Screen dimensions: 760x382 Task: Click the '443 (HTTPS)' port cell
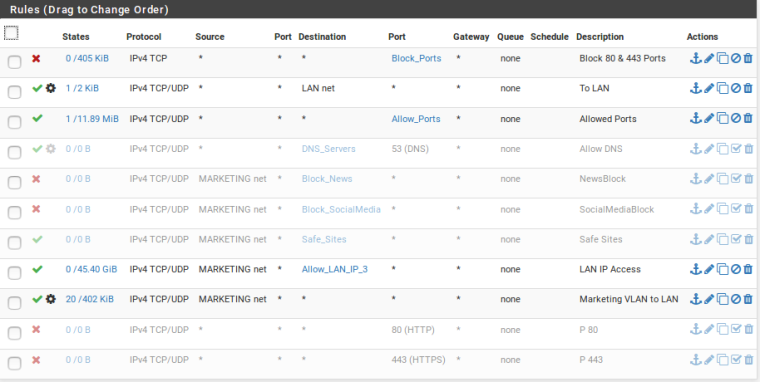tap(418, 360)
